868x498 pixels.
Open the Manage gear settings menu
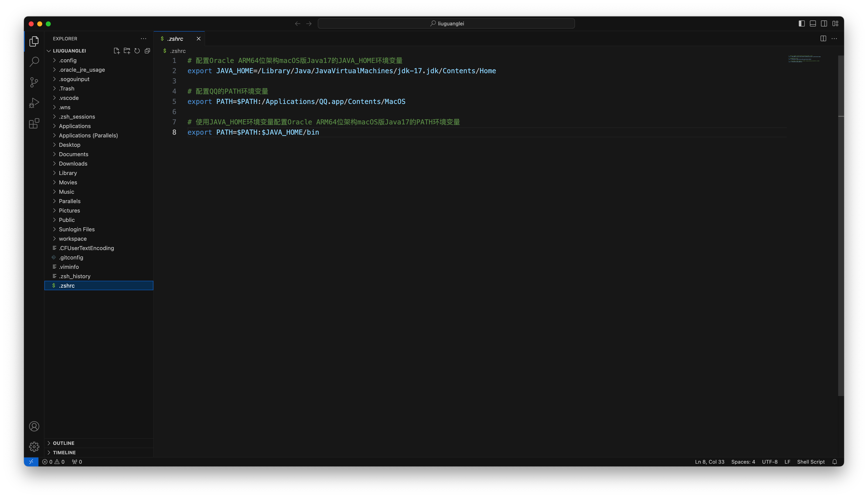(34, 447)
